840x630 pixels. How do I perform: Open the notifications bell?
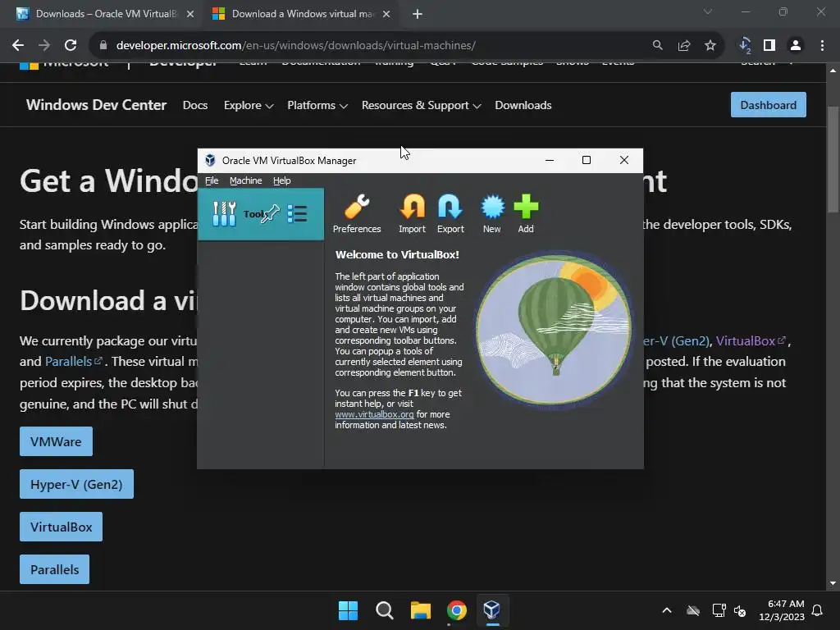818,610
